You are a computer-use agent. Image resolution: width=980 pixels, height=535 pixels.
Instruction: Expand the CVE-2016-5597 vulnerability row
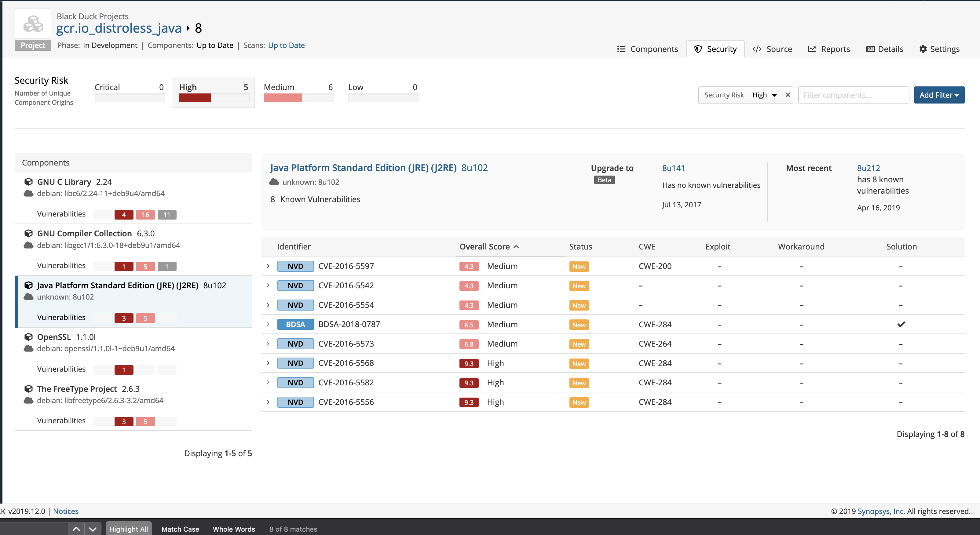coord(268,266)
